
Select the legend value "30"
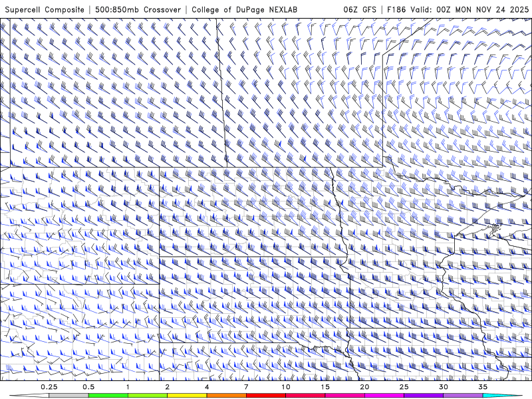pos(444,387)
